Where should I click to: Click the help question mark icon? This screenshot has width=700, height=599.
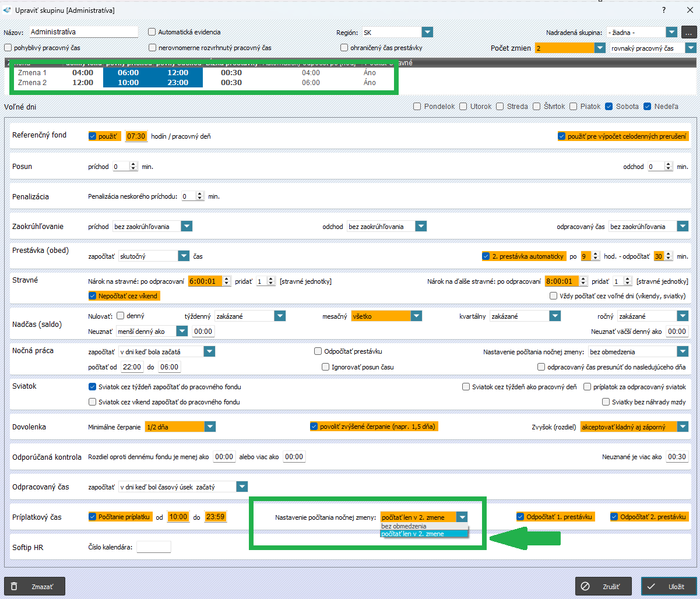coord(664,10)
